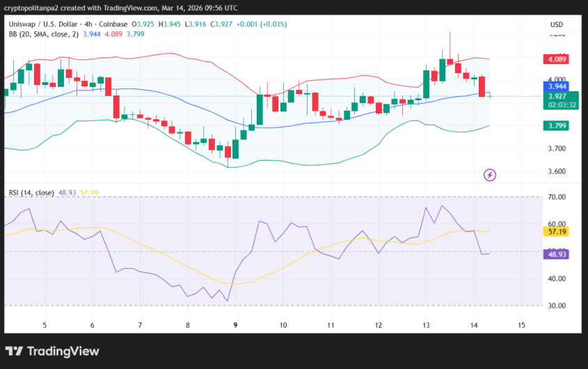
Task: Click date 6 on the time axis
Action: 93,325
